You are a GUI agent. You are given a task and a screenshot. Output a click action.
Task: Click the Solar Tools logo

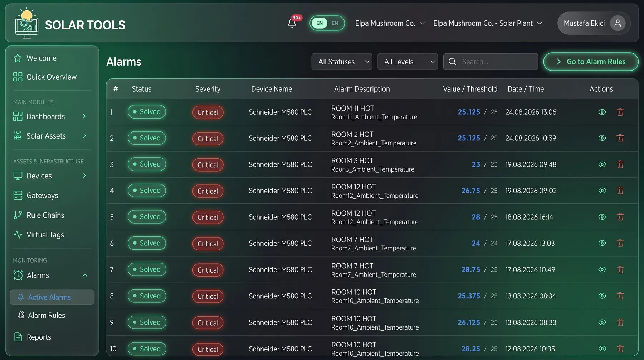click(27, 23)
